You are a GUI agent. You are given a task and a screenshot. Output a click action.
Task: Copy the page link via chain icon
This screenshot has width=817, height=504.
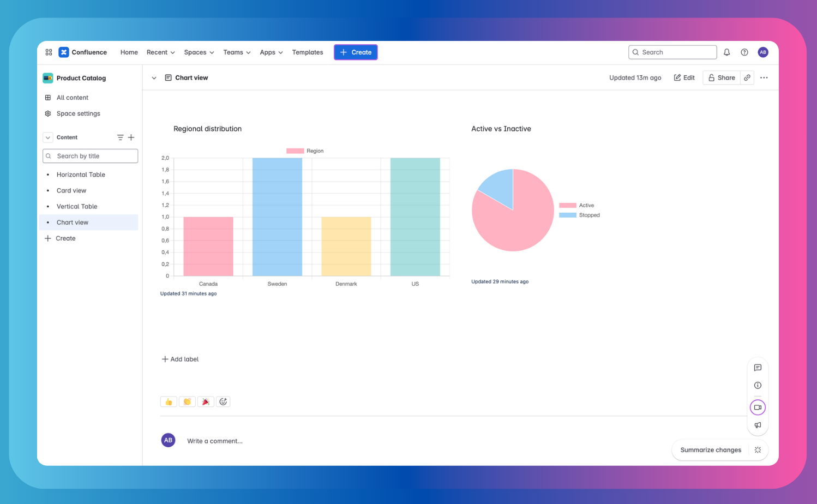tap(747, 77)
